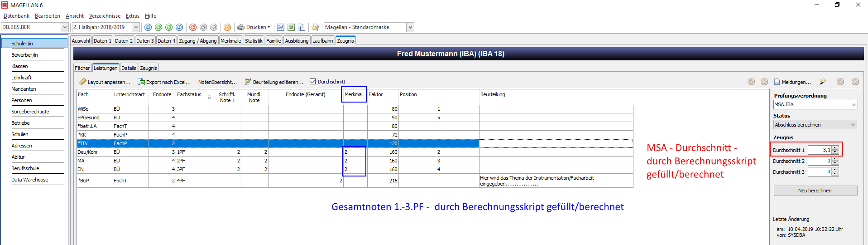Click the Meldungen document icon
This screenshot has height=245, width=868.
[x=777, y=82]
